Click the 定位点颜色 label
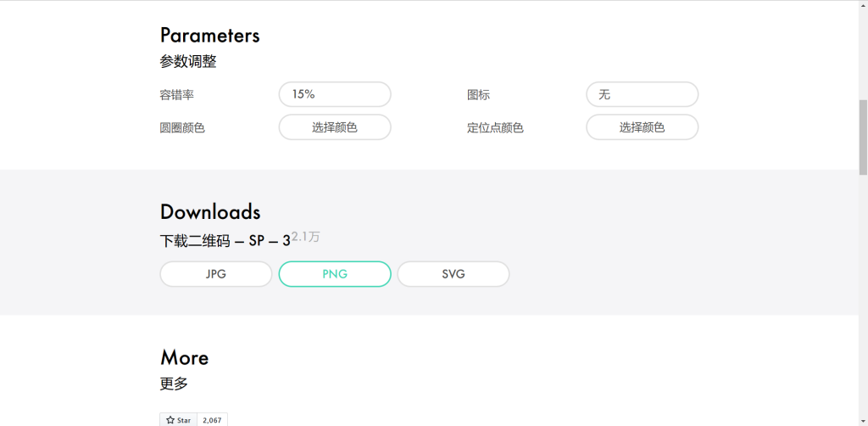 (x=495, y=128)
